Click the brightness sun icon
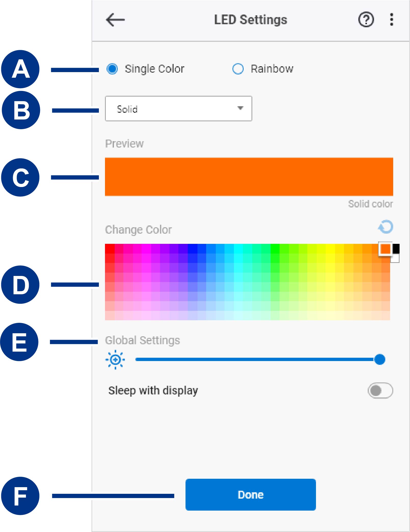 (x=115, y=360)
